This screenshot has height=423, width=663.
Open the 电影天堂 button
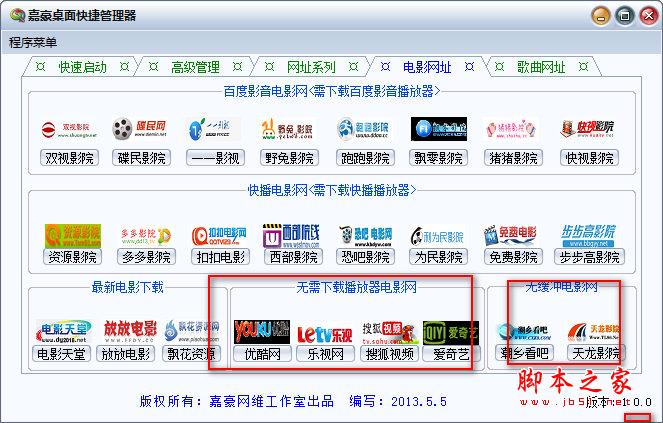[61, 354]
